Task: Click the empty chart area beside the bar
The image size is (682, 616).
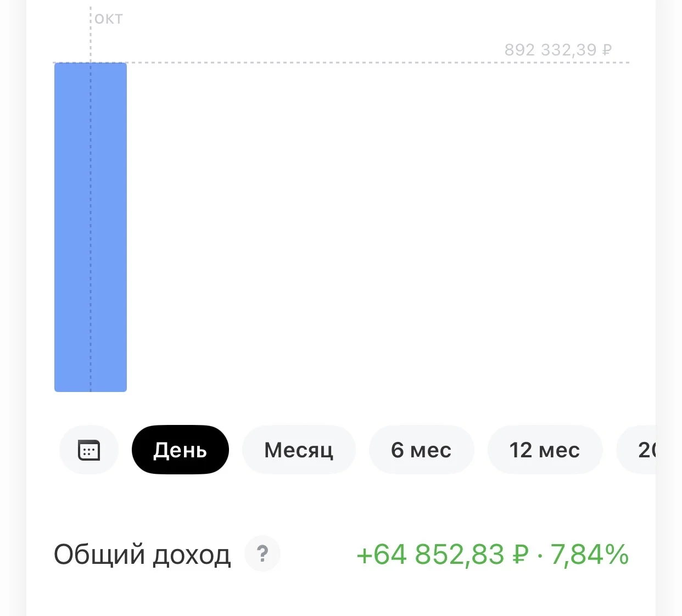Action: click(x=378, y=227)
